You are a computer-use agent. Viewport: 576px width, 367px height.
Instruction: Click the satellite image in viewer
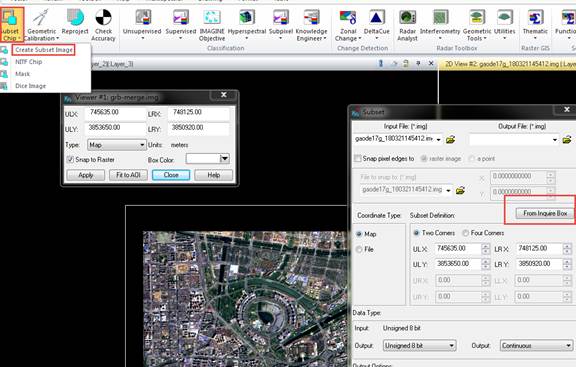pos(245,298)
